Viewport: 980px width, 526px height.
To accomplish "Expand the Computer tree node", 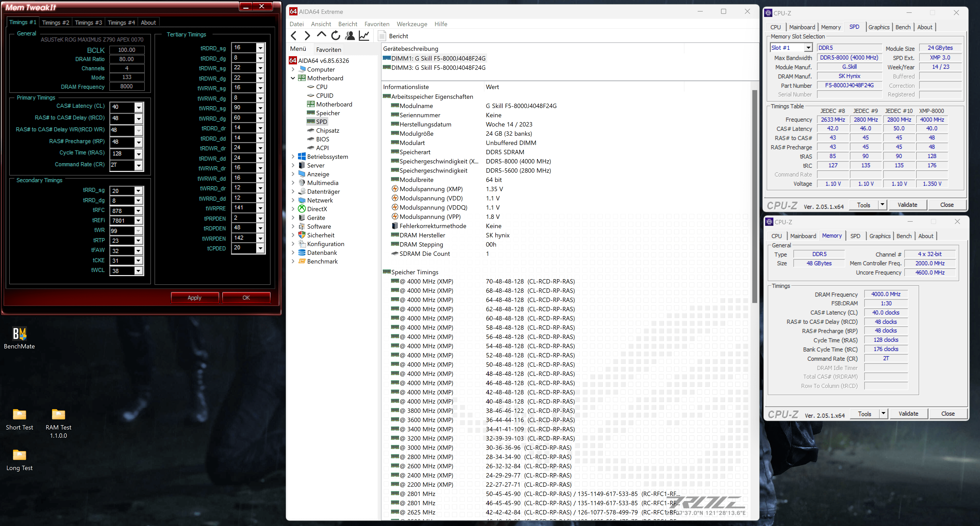I will point(293,69).
